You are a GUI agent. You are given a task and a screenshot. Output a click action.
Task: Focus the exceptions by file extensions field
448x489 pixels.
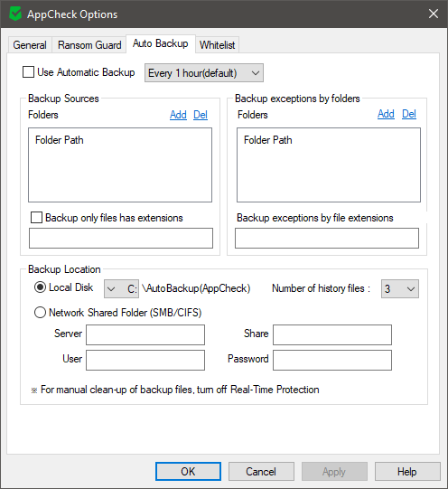[327, 239]
